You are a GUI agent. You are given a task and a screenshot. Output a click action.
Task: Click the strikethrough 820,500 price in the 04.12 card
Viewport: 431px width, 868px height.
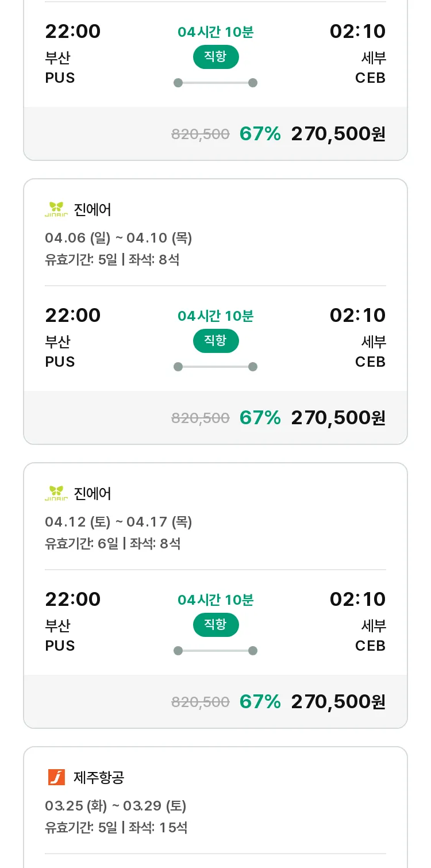tap(201, 702)
